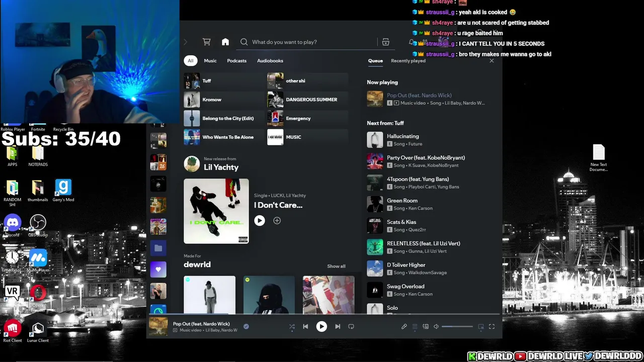Open Discord desktop shortcut
The height and width of the screenshot is (362, 644).
coord(13,225)
